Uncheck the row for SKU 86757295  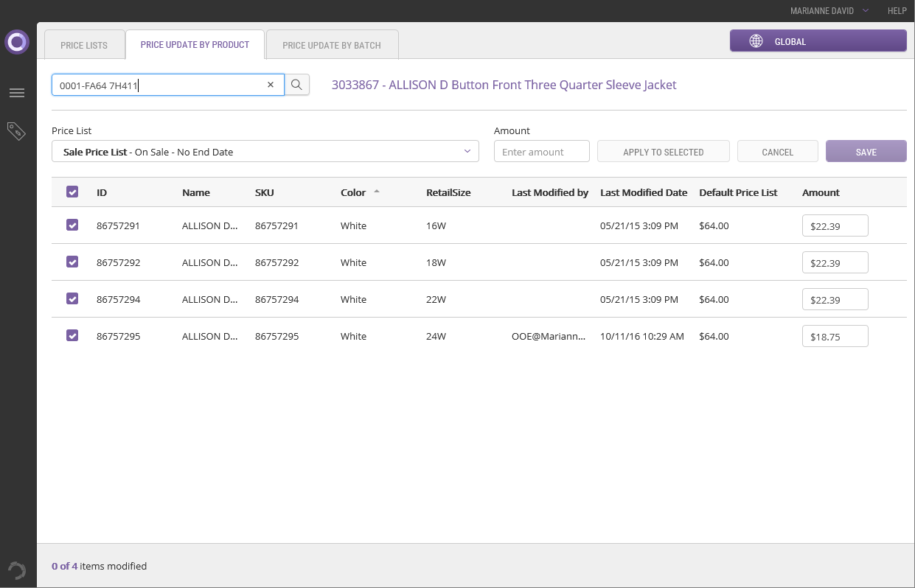[72, 336]
